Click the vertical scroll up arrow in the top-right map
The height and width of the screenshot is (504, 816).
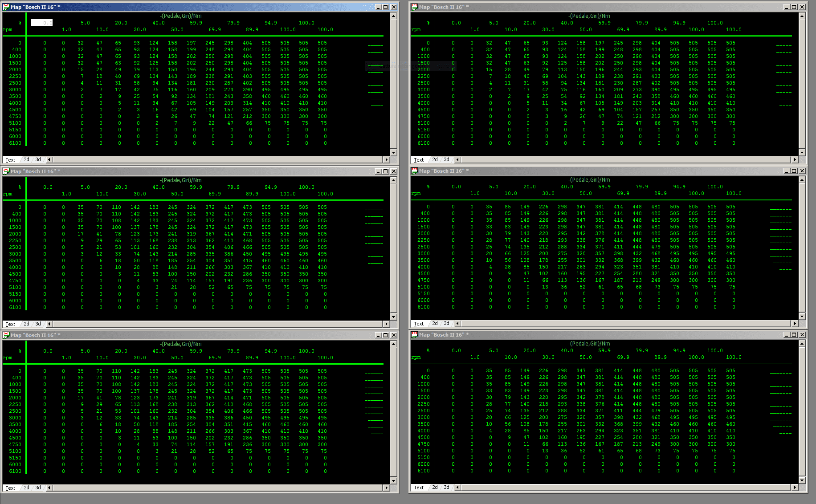click(x=802, y=16)
